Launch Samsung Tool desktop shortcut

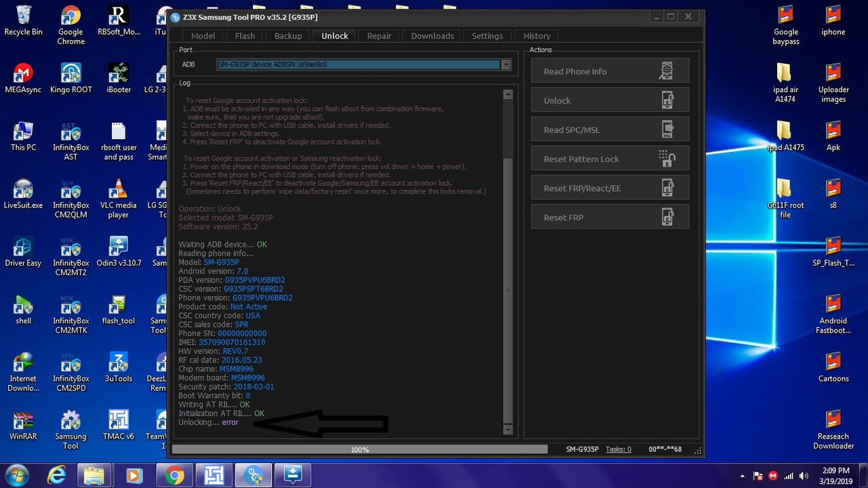71,430
